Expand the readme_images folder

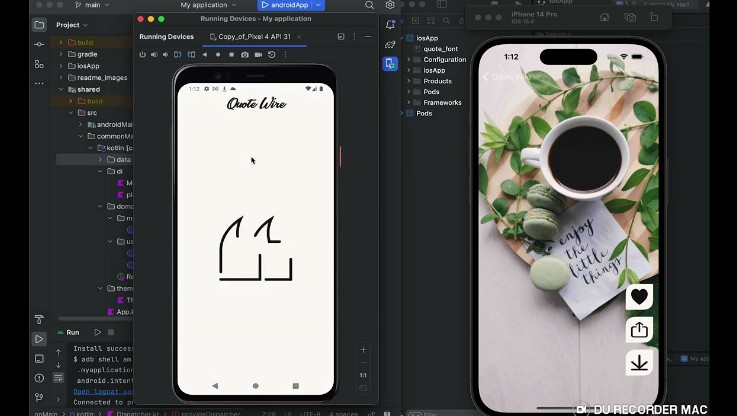click(x=61, y=78)
